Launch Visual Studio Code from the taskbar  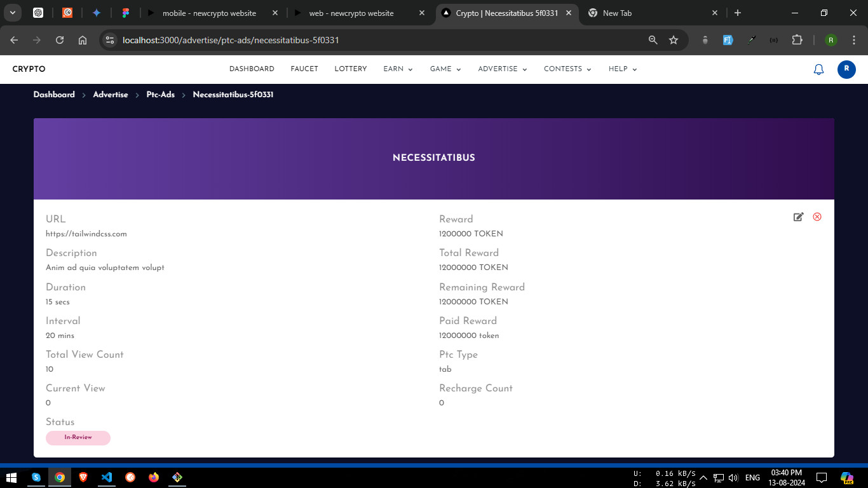[107, 477]
